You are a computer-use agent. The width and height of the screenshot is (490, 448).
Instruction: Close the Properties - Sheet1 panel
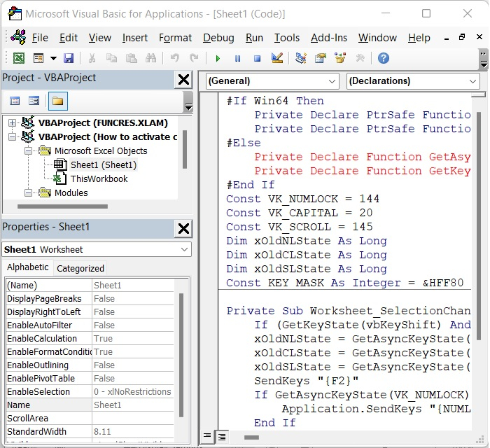(183, 228)
